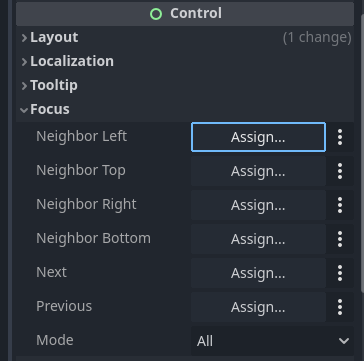Assign a node to Previous focus
Image resolution: width=364 pixels, height=361 pixels.
[x=258, y=307]
